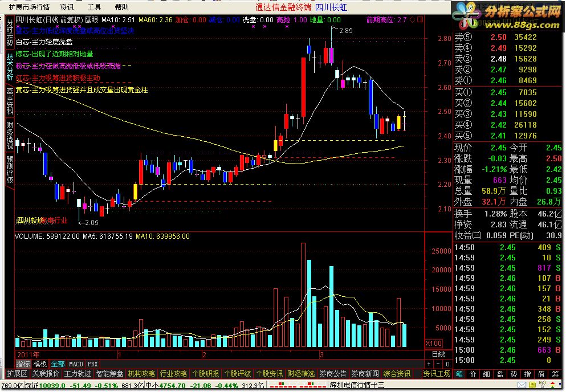566x392 pixels.
Task: Open the 个股资讯 bottom tab
Action: (x=269, y=374)
